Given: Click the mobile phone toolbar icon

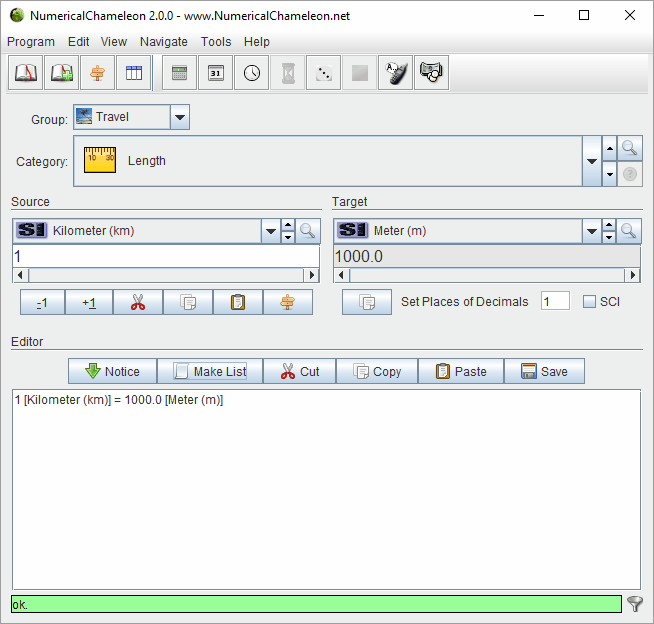Looking at the screenshot, I should click(395, 73).
